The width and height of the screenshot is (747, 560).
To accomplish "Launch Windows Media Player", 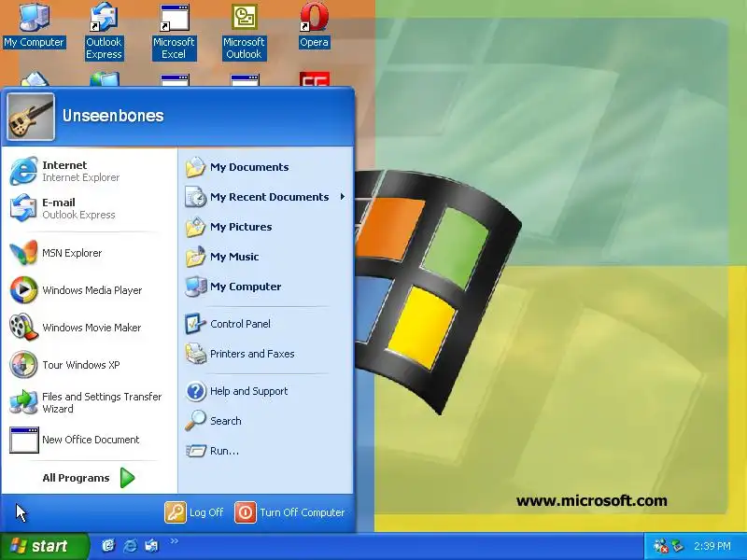I will coord(89,290).
